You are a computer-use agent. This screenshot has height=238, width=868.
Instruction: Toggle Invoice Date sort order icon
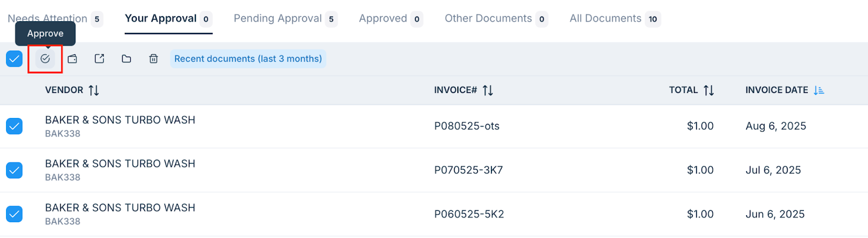tap(819, 90)
